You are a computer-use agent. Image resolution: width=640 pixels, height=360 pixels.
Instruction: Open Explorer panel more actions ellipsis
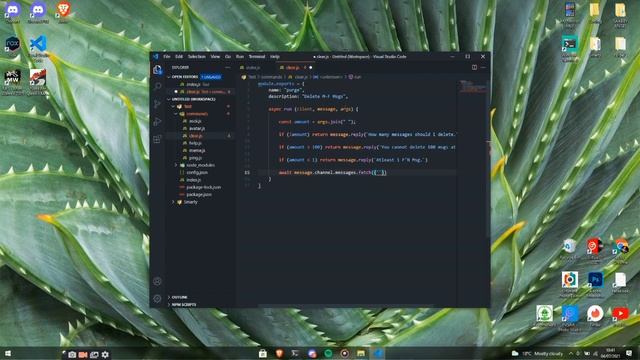[x=228, y=67]
